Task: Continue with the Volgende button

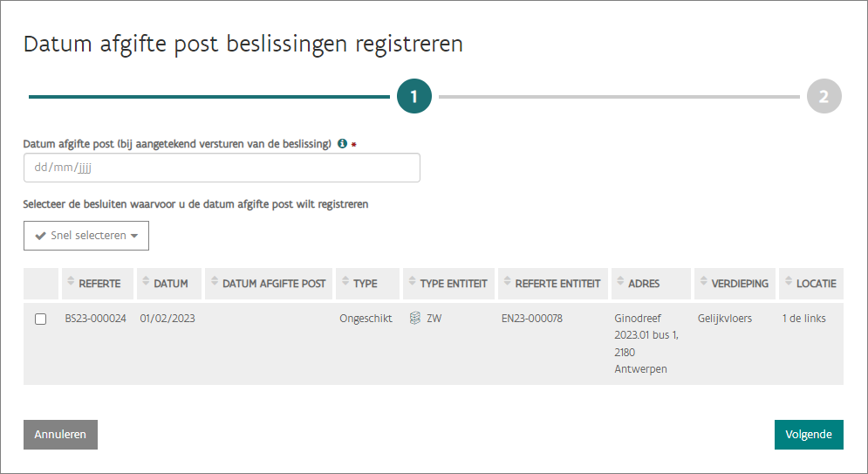Action: 808,435
